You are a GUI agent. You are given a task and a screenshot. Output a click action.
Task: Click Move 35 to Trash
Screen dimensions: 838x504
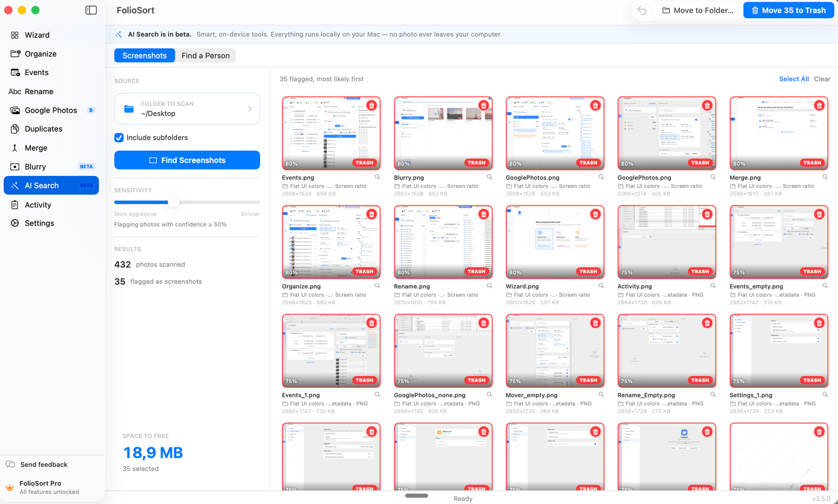(x=789, y=10)
